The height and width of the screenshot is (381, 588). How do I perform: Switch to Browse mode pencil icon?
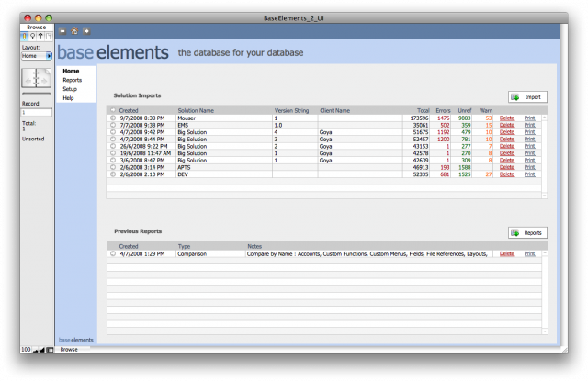pyautogui.click(x=25, y=37)
